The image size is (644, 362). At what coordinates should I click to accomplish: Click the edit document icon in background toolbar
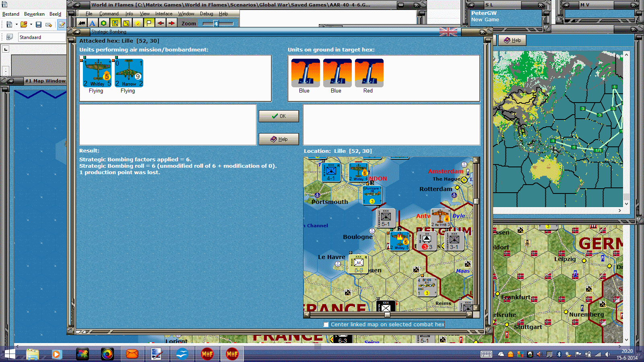coord(62,25)
